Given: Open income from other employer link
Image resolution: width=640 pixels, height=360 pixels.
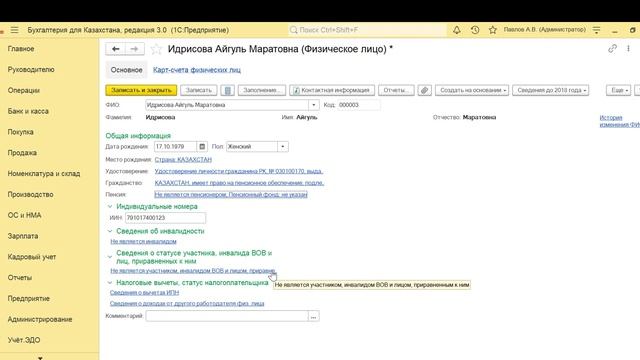Looking at the screenshot, I should (x=187, y=304).
